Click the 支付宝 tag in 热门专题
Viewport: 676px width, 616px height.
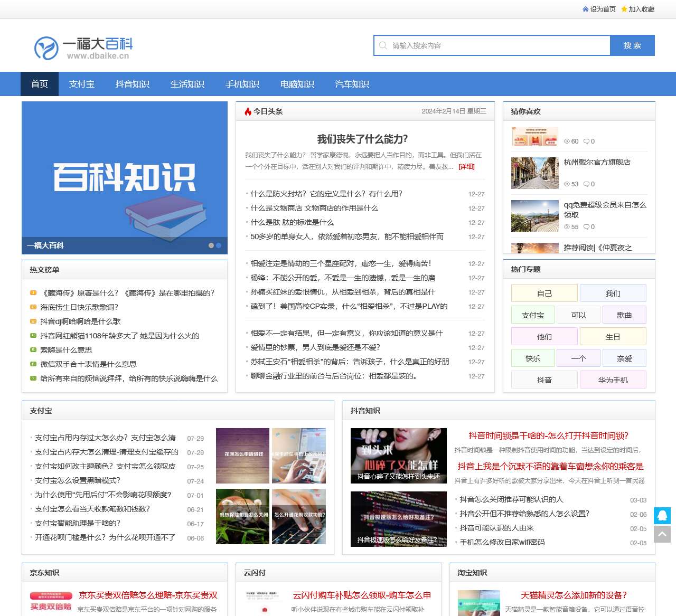tap(532, 315)
